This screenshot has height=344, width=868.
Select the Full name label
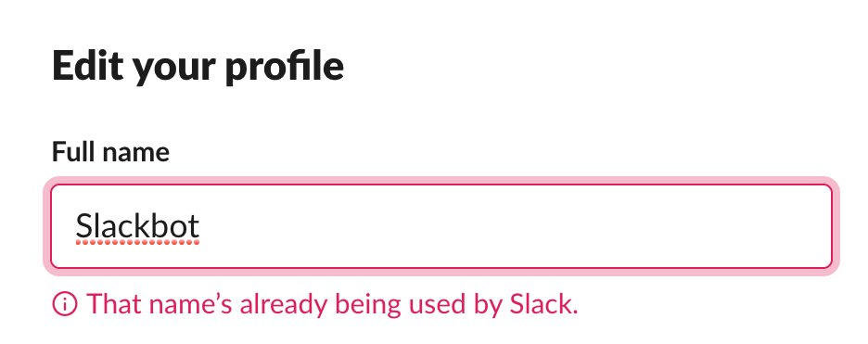coord(110,151)
